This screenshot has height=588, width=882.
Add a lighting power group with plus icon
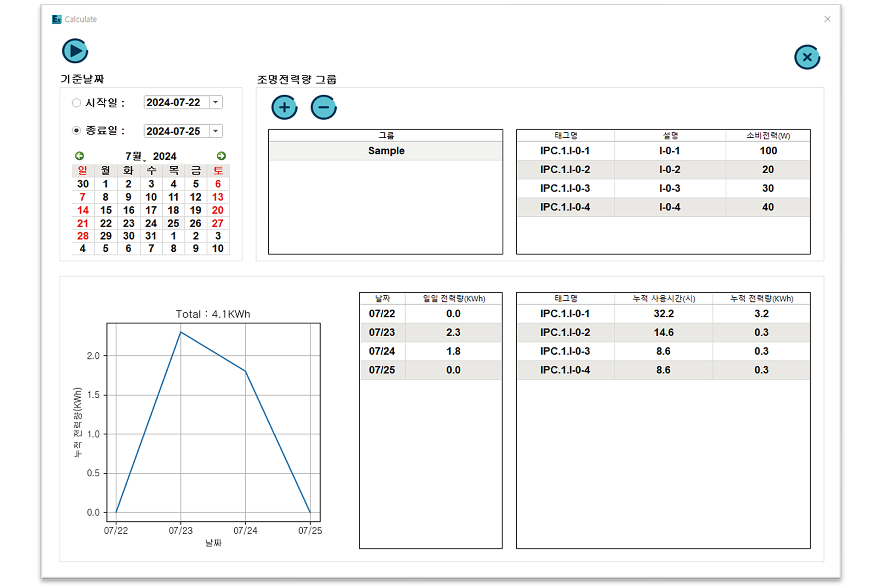pos(284,107)
